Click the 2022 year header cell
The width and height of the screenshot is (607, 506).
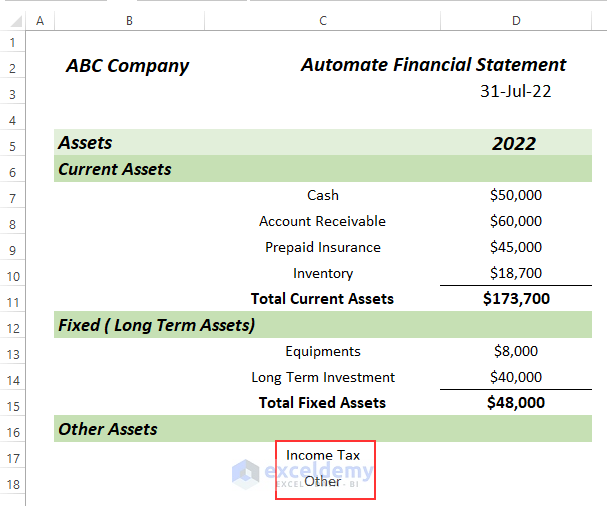pos(514,144)
